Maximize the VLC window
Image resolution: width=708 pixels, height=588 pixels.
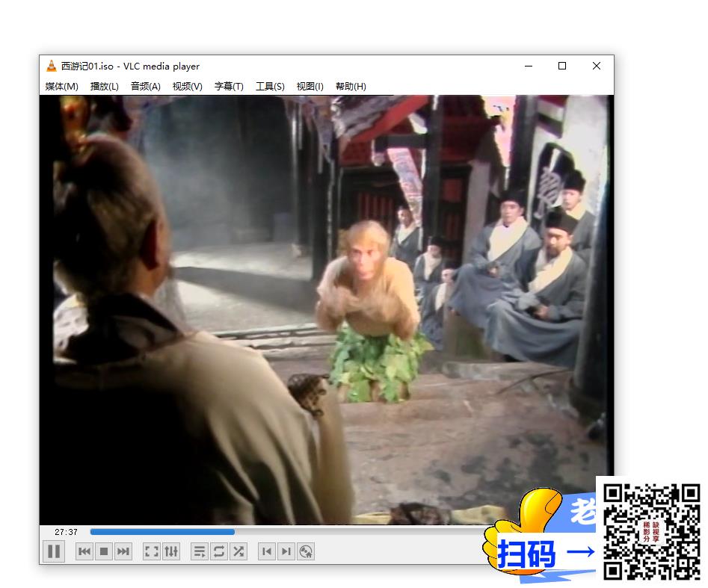coord(562,66)
